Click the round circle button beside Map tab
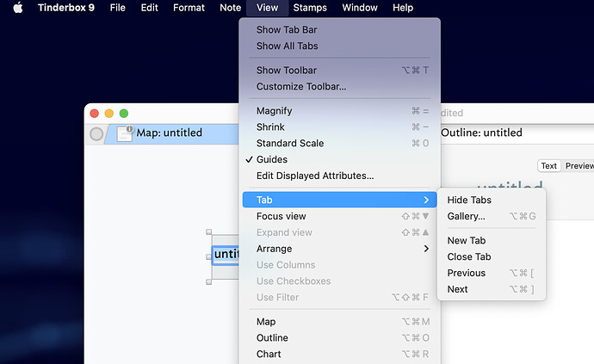The width and height of the screenshot is (594, 364). click(96, 134)
